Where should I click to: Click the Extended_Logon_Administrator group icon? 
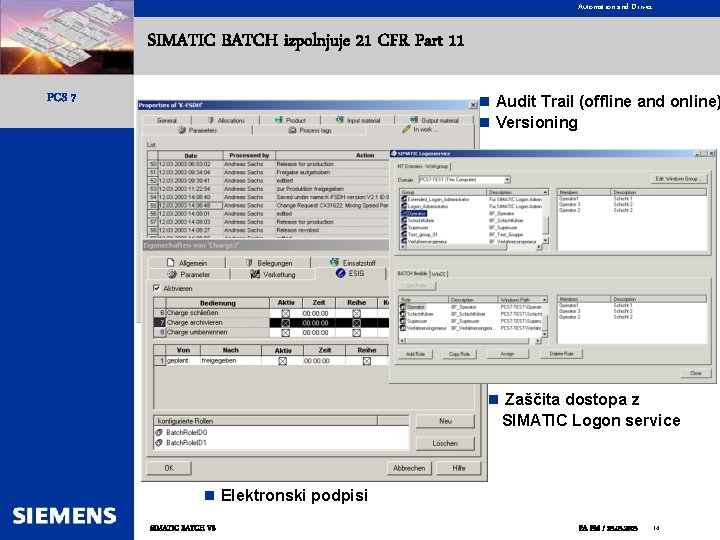(404, 199)
